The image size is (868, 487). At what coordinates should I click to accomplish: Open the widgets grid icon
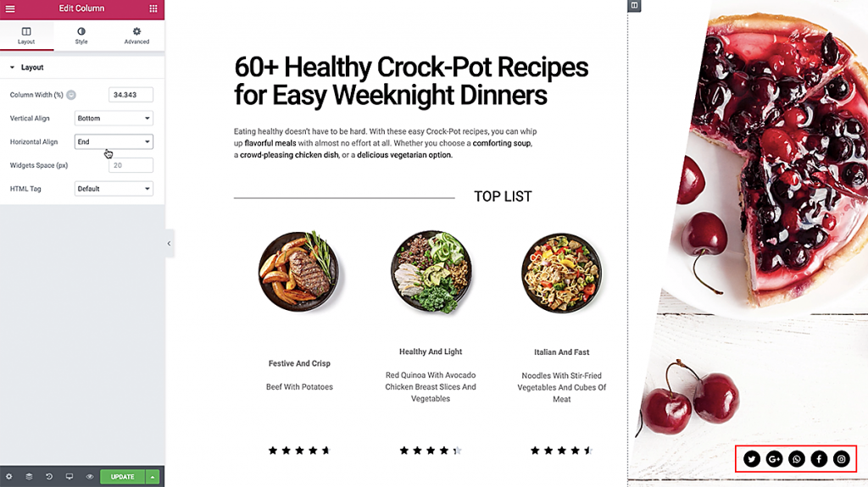point(153,8)
